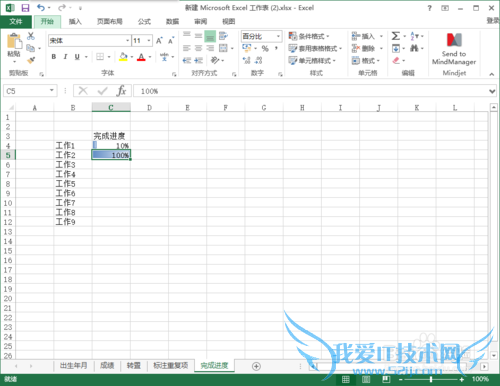Cut selection with the scissors icon

tap(31, 36)
